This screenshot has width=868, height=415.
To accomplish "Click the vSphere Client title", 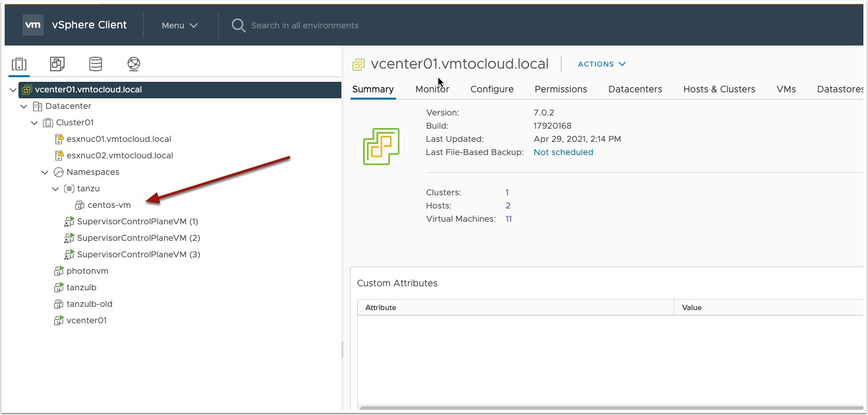I will [90, 25].
